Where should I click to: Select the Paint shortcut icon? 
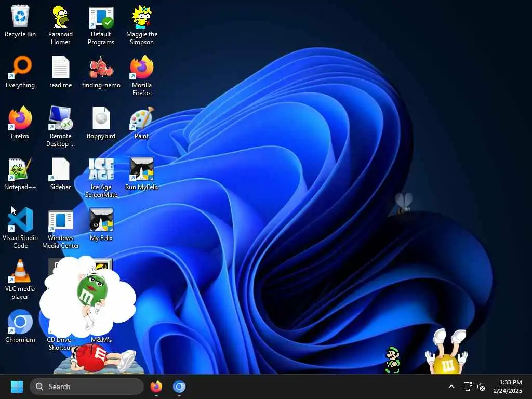(x=141, y=123)
